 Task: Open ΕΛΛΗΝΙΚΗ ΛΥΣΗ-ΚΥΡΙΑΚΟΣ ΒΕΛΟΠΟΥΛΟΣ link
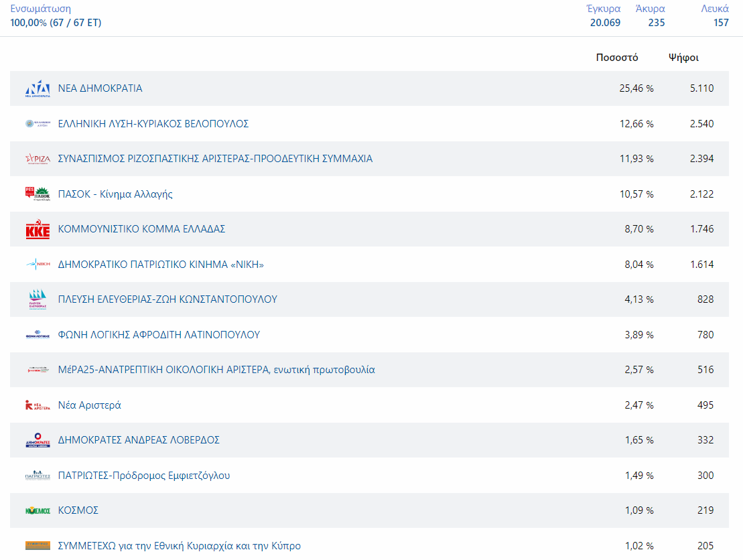153,124
